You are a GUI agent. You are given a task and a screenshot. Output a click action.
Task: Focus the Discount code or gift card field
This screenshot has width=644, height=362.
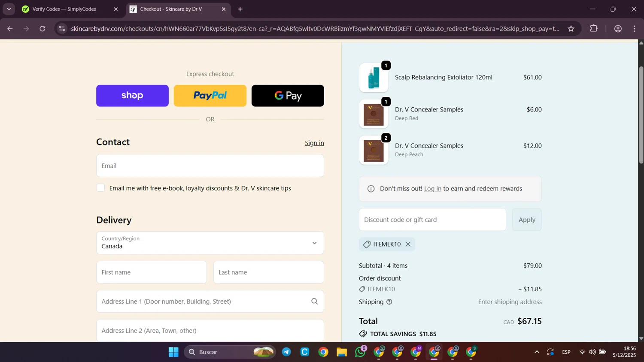pyautogui.click(x=432, y=220)
